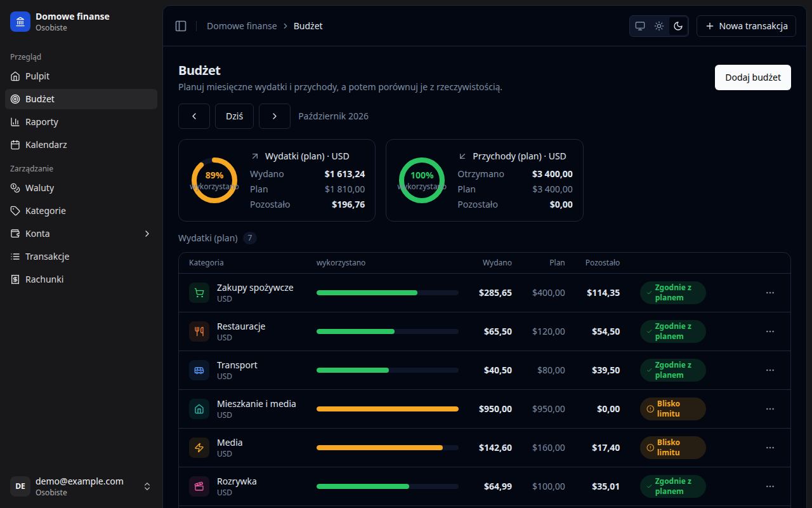Open row menu for Rozrywka
The height and width of the screenshot is (508, 812).
tap(770, 486)
